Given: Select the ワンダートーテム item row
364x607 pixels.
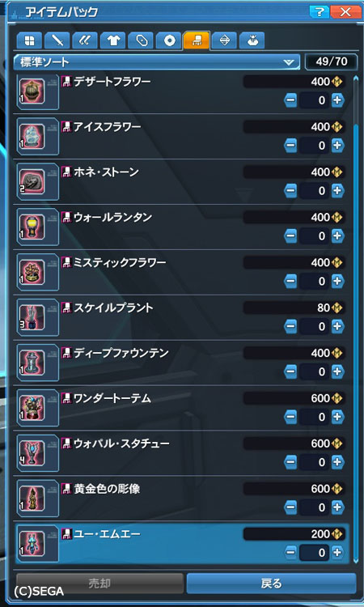Looking at the screenshot, I should click(182, 408).
